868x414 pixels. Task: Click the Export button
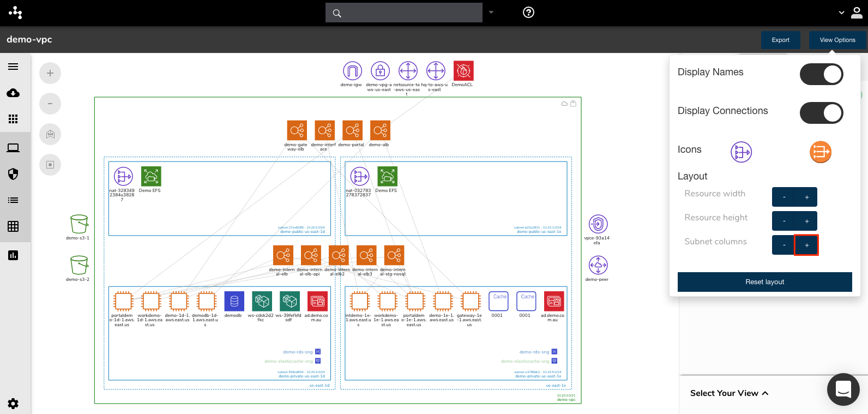[780, 40]
